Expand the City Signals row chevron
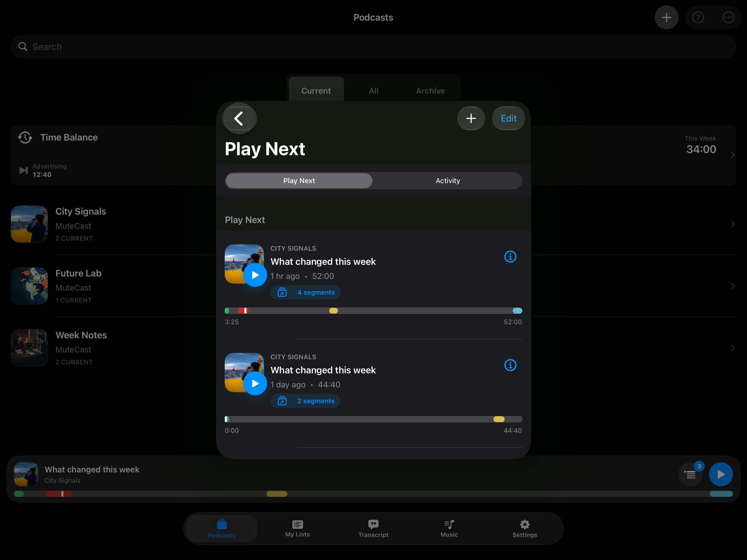The width and height of the screenshot is (747, 560). pyautogui.click(x=733, y=224)
